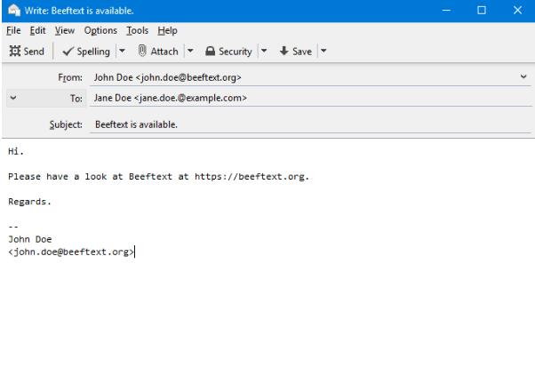The image size is (535, 392).
Task: Click the Attach button label
Action: tap(164, 52)
